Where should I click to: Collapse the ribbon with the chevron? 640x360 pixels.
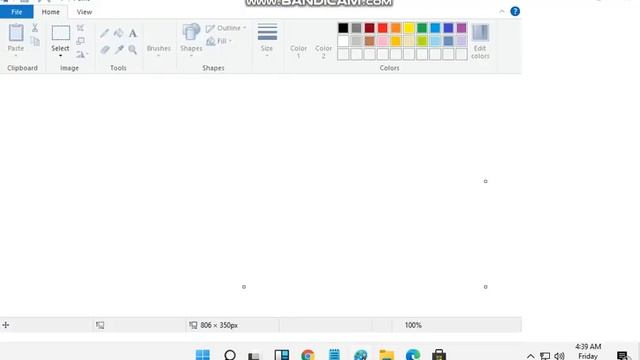502,11
